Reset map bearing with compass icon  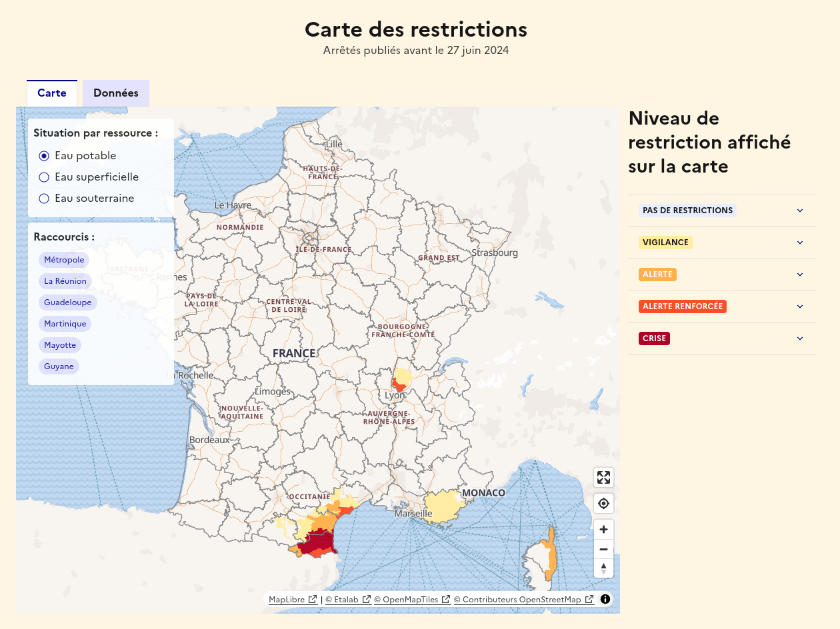603,568
